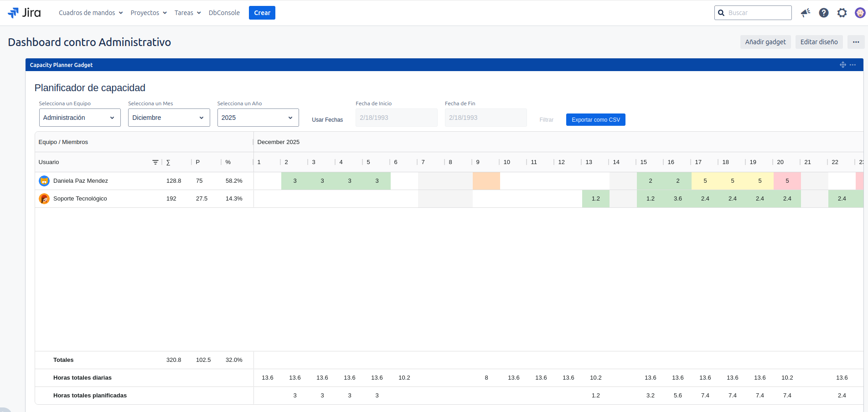Open the Settings gear icon
The image size is (868, 412).
(x=842, y=13)
